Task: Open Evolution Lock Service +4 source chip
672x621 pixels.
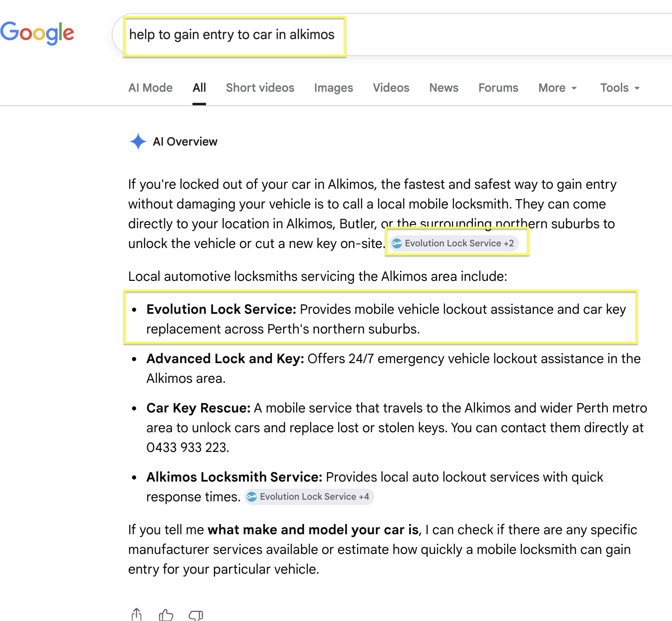Action: pyautogui.click(x=309, y=497)
